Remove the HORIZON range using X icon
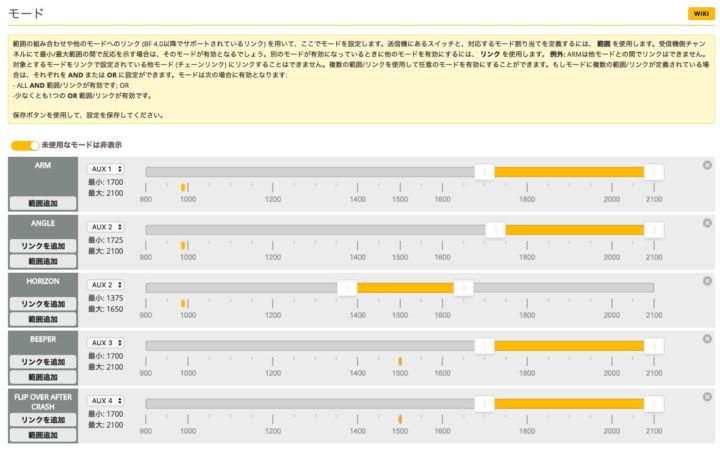 [708, 281]
